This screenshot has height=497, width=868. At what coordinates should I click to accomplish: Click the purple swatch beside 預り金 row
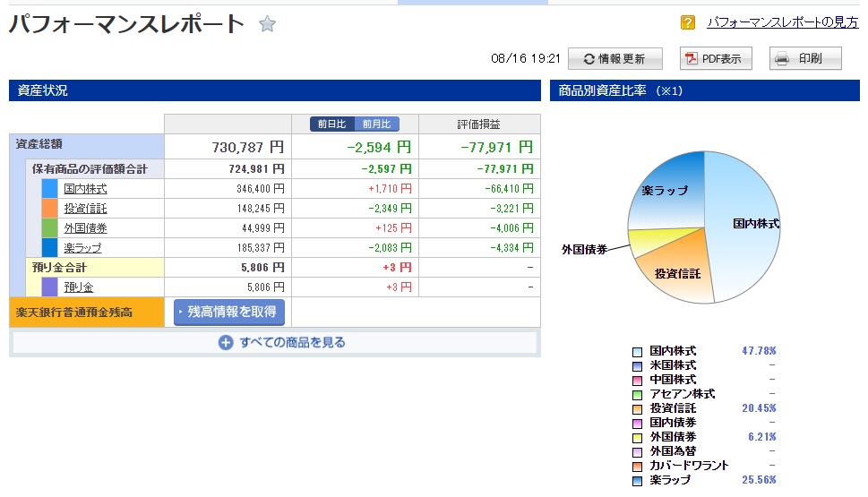50,287
